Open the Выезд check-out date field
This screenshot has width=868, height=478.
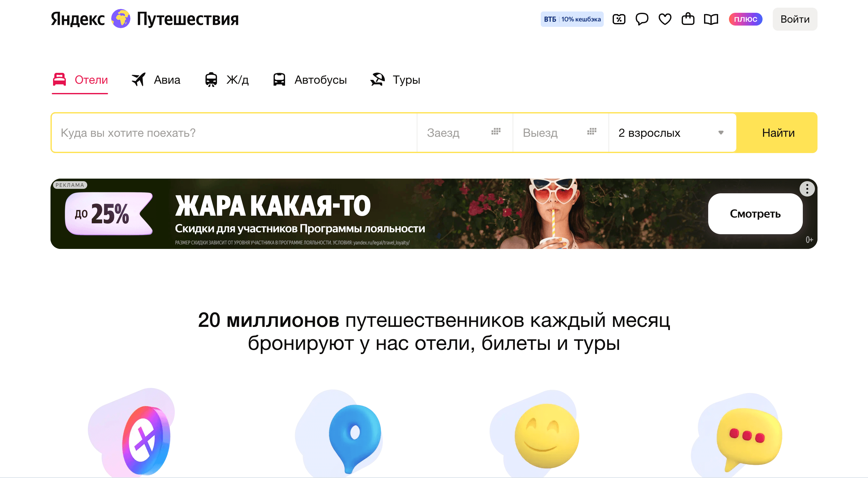click(561, 133)
